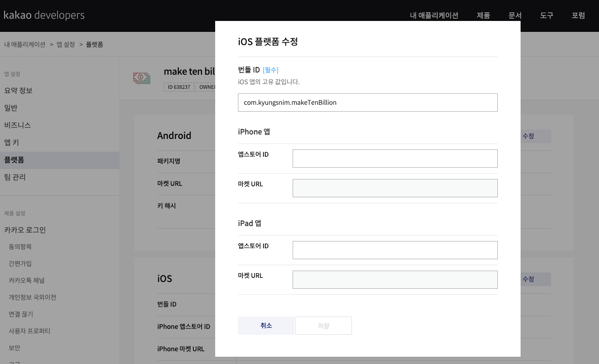The height and width of the screenshot is (364, 599).
Task: Click the ID 638237 badge
Action: [x=179, y=87]
